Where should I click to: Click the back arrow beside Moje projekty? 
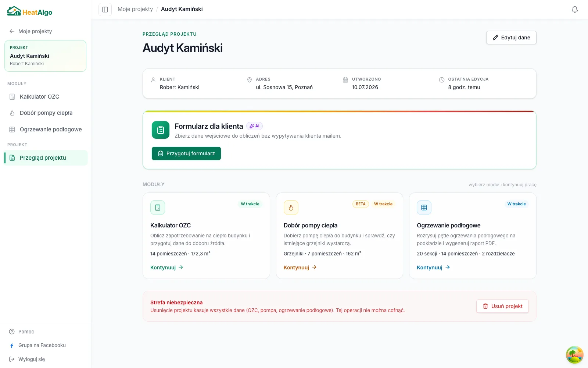(x=12, y=31)
